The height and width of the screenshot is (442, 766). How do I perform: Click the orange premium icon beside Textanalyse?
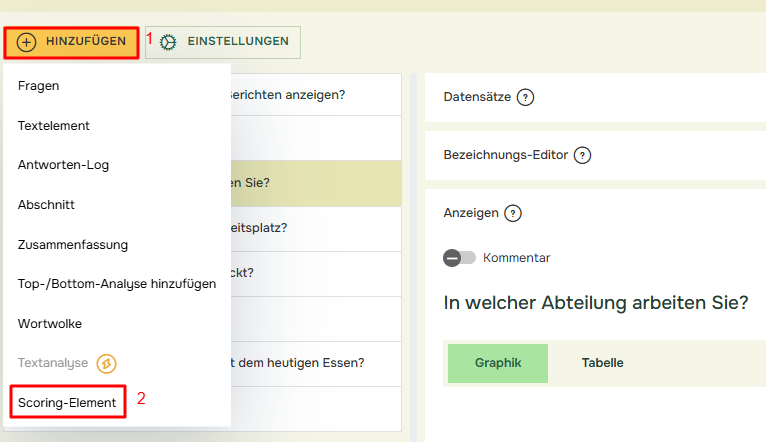click(108, 363)
